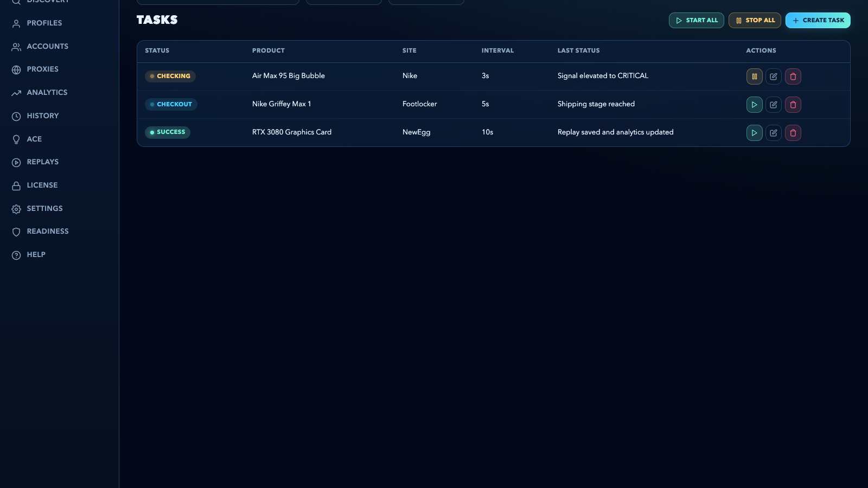Select Profiles in the sidebar

(x=44, y=23)
